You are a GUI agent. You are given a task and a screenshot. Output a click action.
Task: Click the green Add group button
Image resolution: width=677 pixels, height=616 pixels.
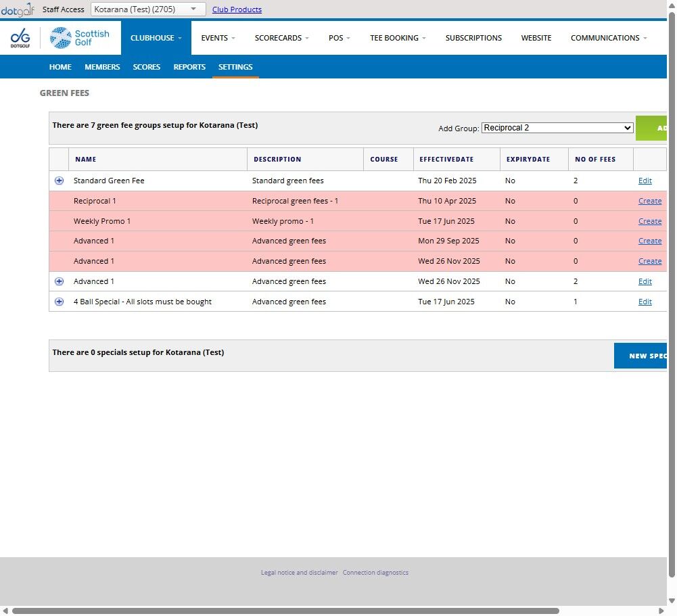point(651,128)
